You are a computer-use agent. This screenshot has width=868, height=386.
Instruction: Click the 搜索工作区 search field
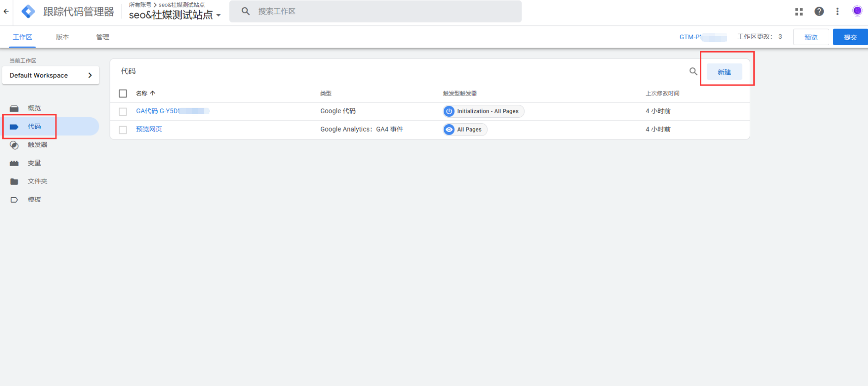click(375, 11)
